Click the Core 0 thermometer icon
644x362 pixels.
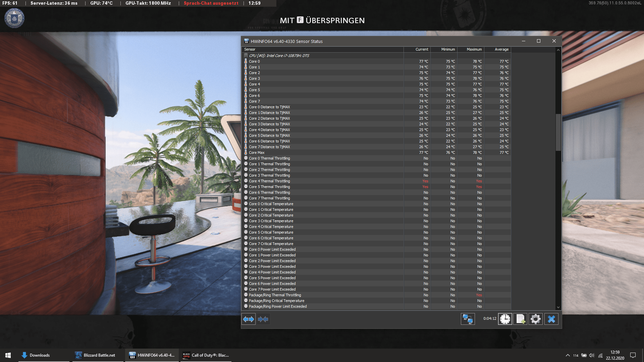(x=246, y=61)
